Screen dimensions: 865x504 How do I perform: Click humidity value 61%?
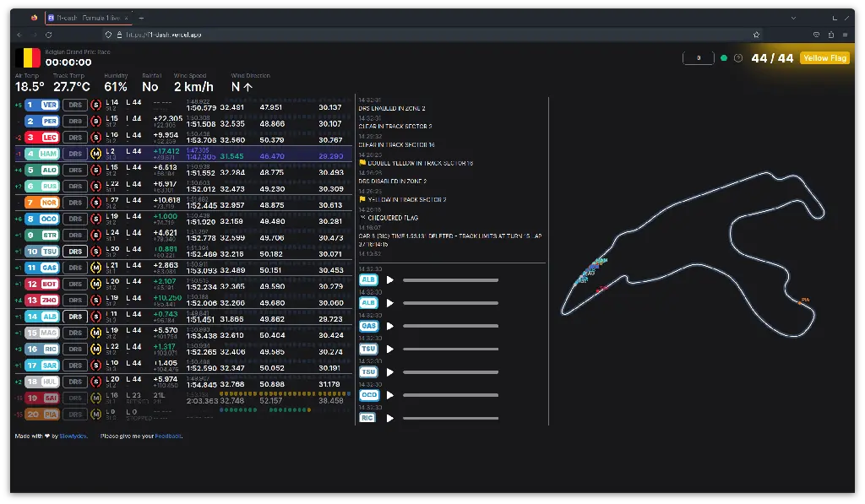pyautogui.click(x=115, y=87)
